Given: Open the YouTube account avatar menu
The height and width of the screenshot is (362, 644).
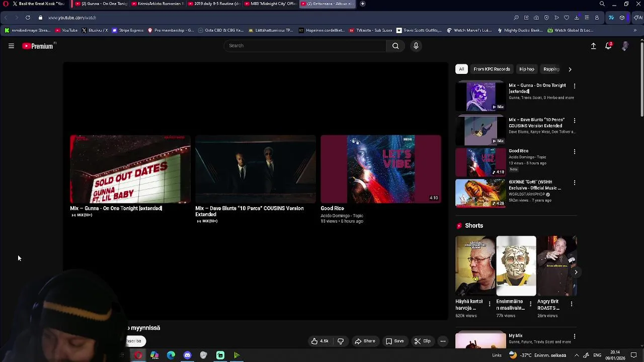Looking at the screenshot, I should click(x=625, y=46).
